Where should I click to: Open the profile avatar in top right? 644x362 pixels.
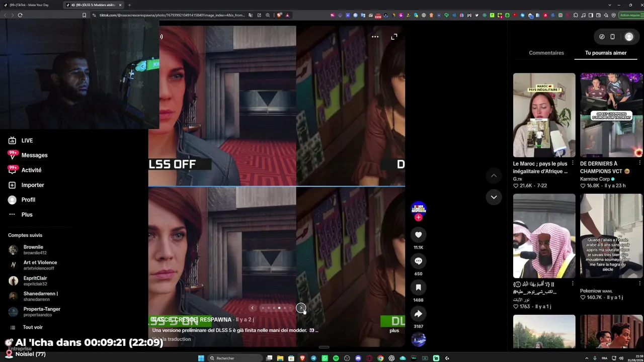pyautogui.click(x=629, y=37)
